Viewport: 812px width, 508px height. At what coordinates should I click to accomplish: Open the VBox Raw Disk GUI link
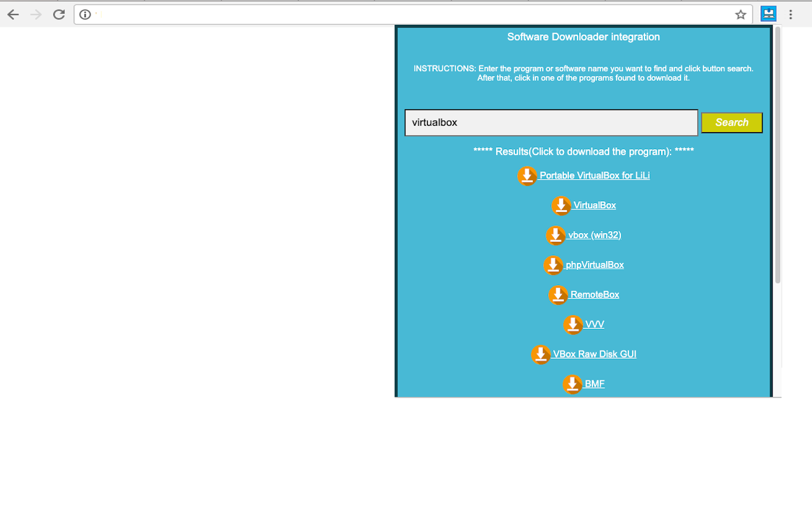coord(594,354)
